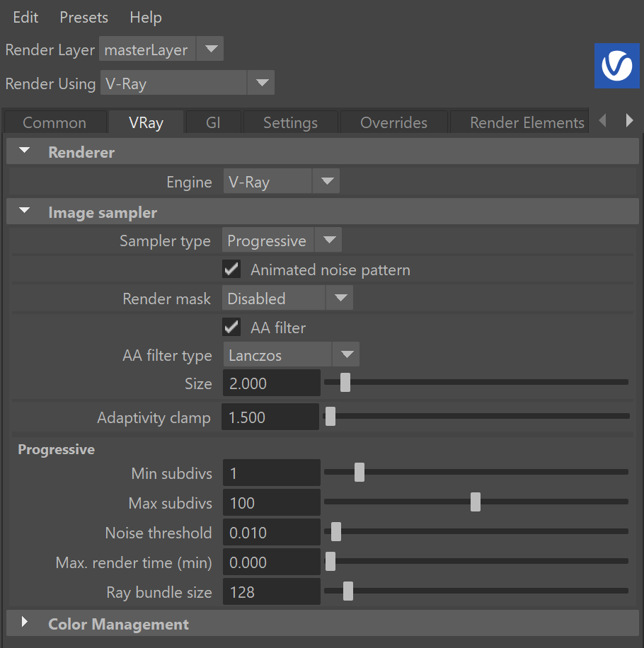Open the Presets menu
The width and height of the screenshot is (644, 648).
click(84, 18)
